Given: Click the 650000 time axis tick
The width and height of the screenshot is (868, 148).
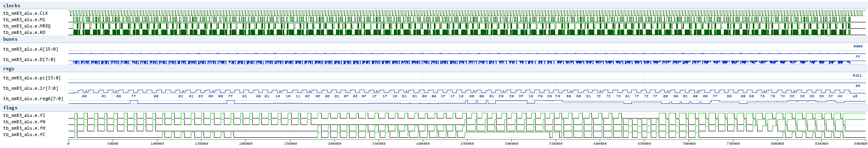Looking at the screenshot, I should tap(644, 144).
